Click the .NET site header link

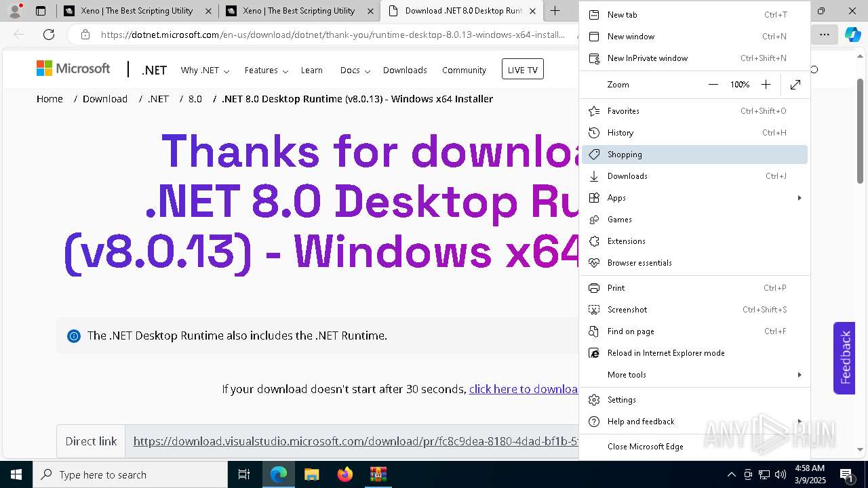click(x=154, y=70)
